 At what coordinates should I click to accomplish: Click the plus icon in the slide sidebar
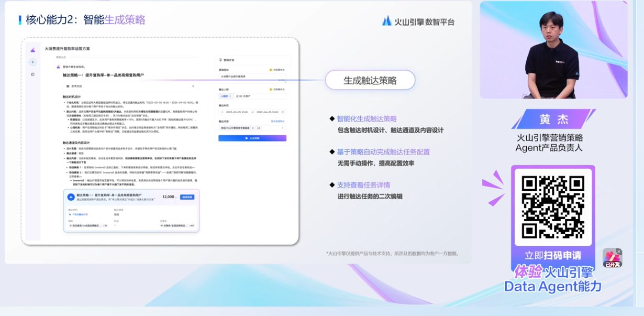(x=32, y=62)
